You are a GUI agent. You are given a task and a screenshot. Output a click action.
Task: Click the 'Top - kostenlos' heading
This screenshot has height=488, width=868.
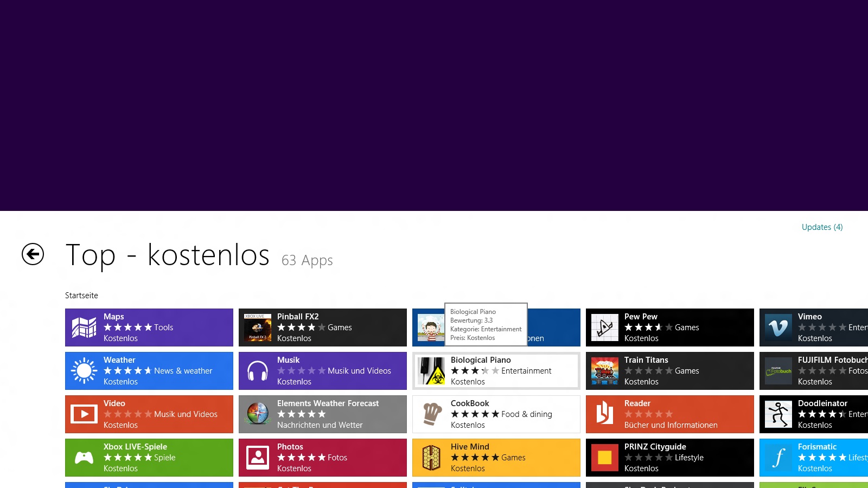(167, 255)
